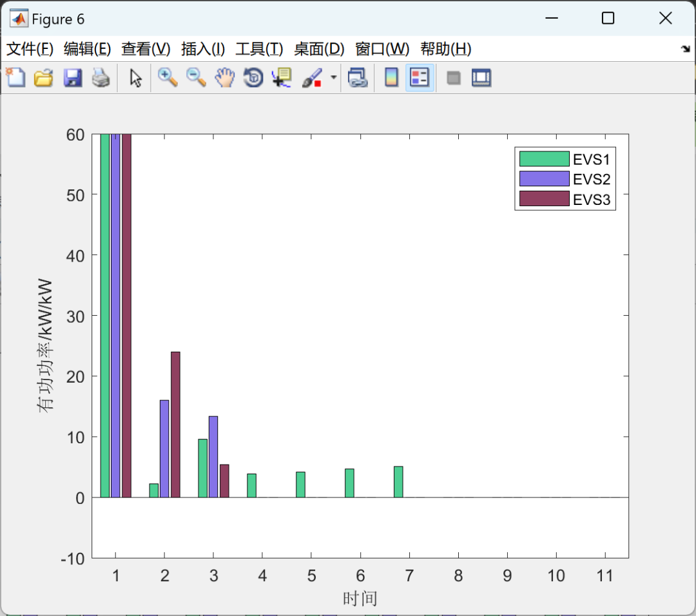Open a file with the folder icon
This screenshot has width=696, height=616.
click(x=44, y=78)
